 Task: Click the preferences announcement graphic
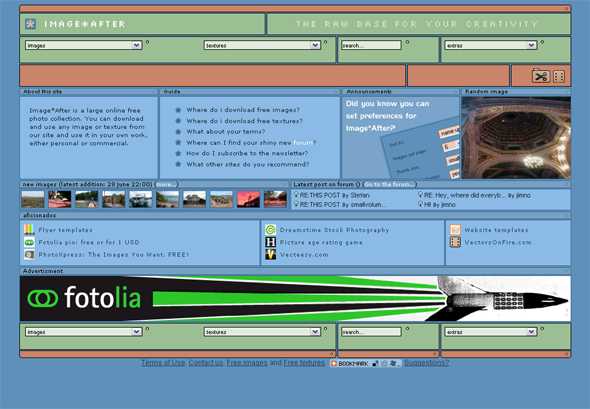(401, 138)
